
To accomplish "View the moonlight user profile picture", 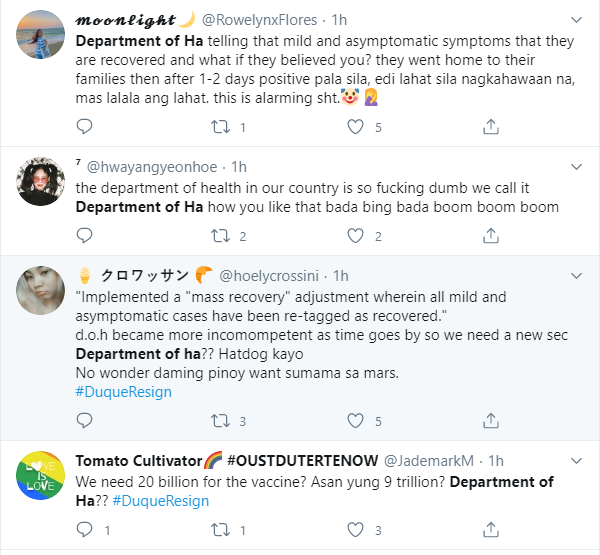I will [x=42, y=39].
